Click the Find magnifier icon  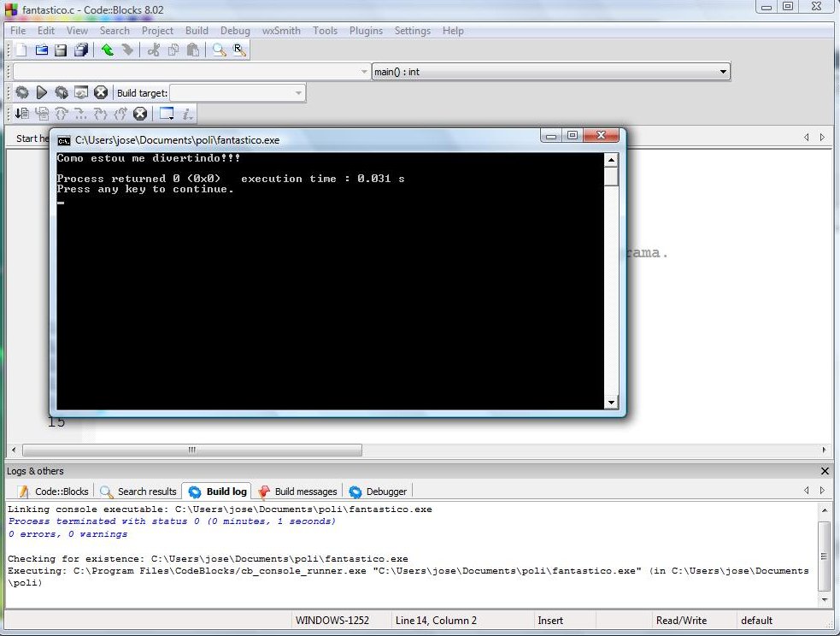(220, 50)
